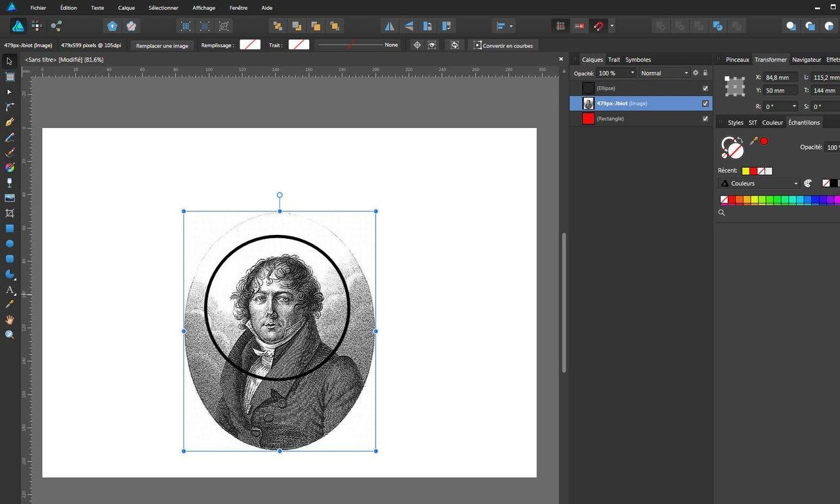
Task: Switch to Pixel persona
Action: 37,26
